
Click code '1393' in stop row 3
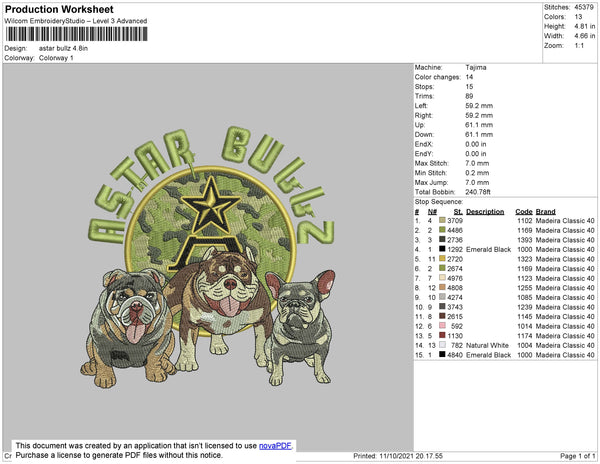click(524, 240)
